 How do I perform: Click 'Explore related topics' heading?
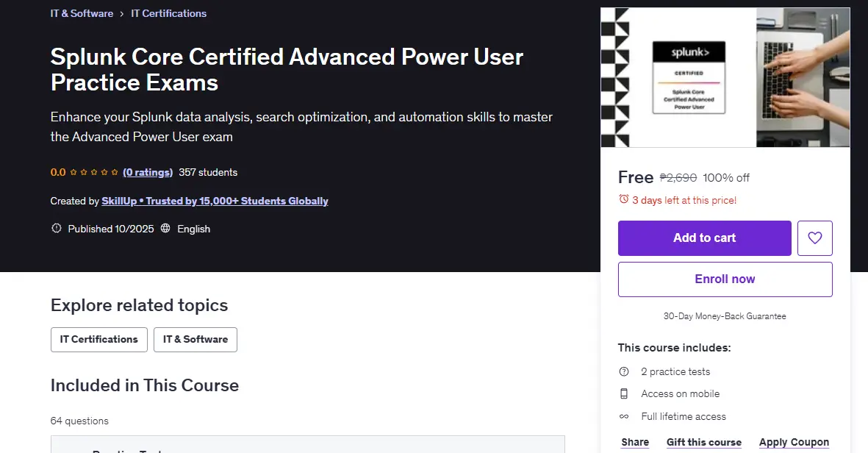pos(139,305)
